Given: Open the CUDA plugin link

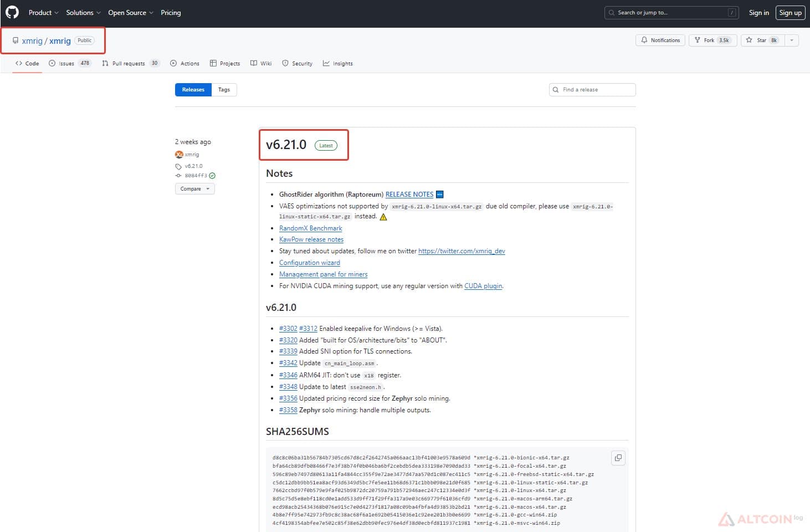Looking at the screenshot, I should pyautogui.click(x=483, y=286).
